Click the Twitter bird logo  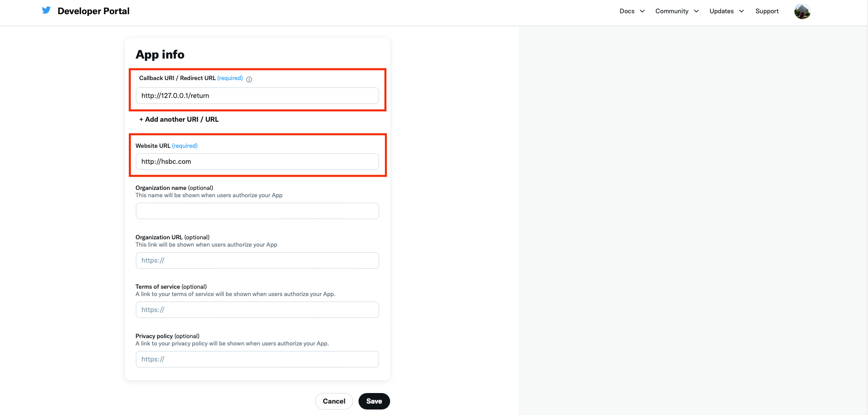coord(46,11)
